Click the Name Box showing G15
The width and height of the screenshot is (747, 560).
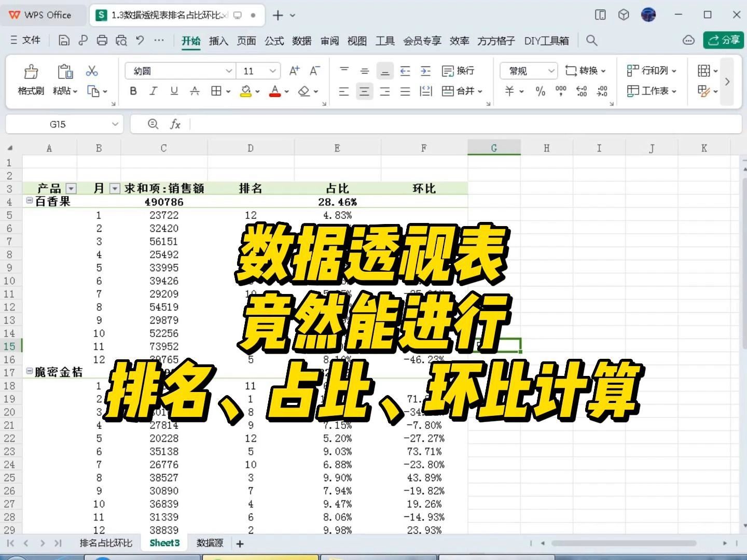[x=59, y=124]
